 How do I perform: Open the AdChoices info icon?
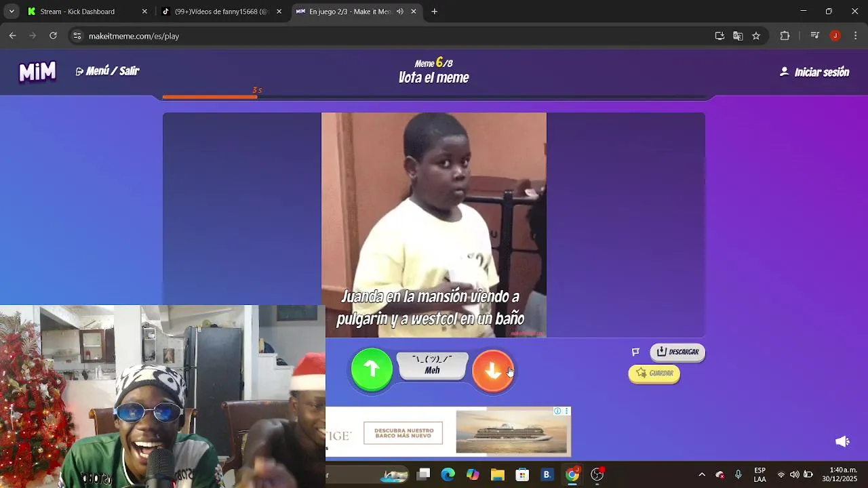(557, 411)
